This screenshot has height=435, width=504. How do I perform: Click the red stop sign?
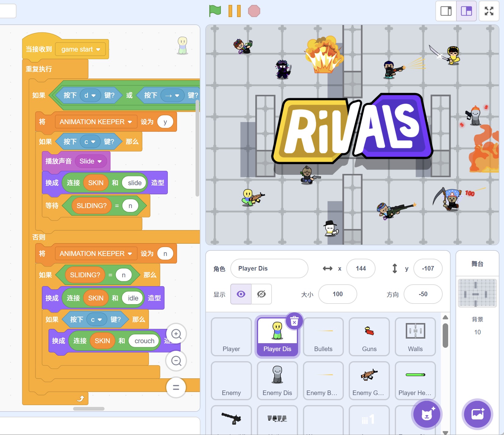pyautogui.click(x=254, y=11)
